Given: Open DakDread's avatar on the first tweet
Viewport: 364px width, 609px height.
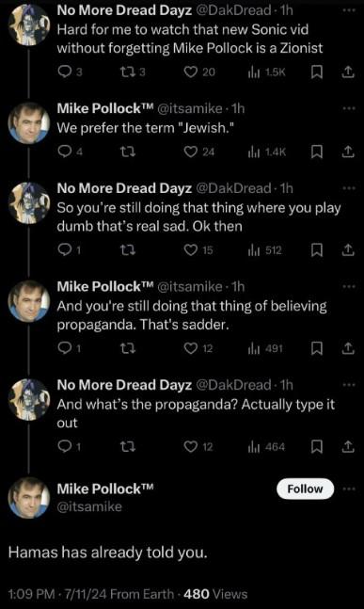Looking at the screenshot, I should (29, 24).
